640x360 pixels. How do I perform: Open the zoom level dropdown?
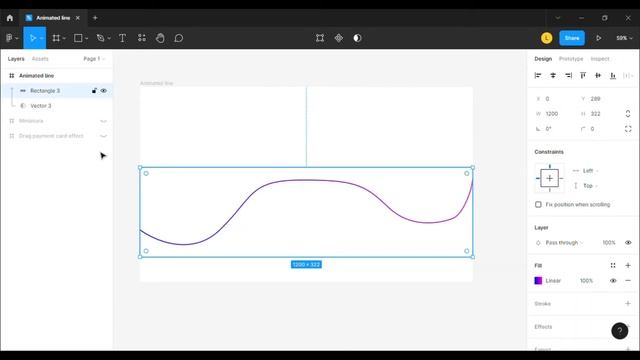(x=624, y=38)
